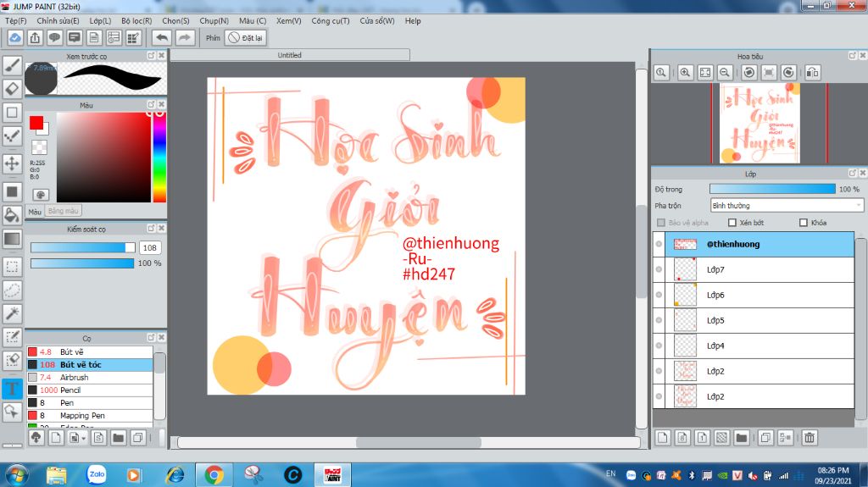
Task: Click the Đặt lại reset button
Action: click(x=246, y=37)
